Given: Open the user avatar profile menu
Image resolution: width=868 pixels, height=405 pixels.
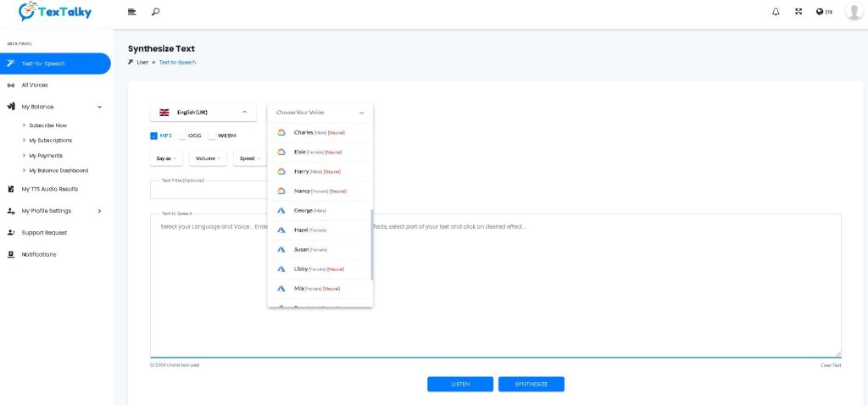Looking at the screenshot, I should click(x=854, y=11).
